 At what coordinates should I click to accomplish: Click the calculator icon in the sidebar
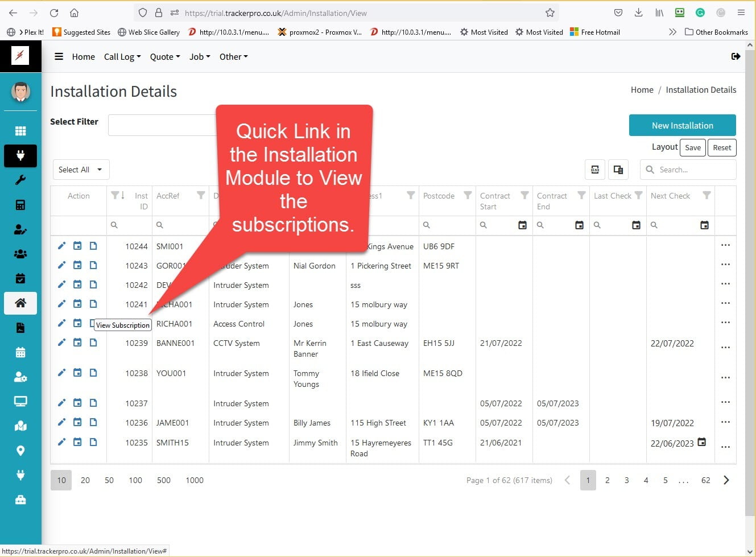pos(20,205)
